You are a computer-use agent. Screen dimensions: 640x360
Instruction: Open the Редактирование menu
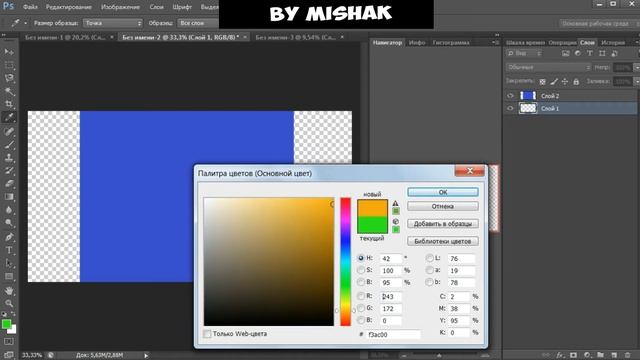pyautogui.click(x=69, y=7)
